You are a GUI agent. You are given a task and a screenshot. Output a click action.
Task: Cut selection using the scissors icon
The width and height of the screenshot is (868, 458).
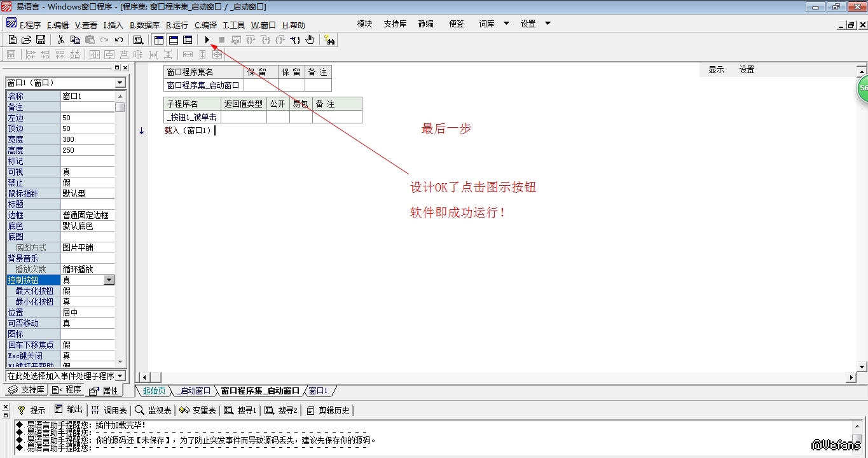pyautogui.click(x=60, y=39)
